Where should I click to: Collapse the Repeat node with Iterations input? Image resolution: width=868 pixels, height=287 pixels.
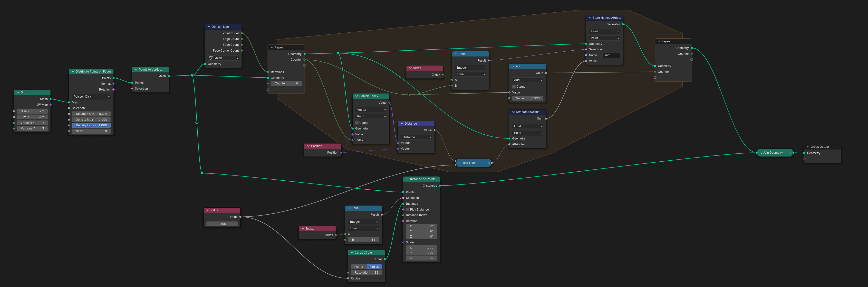pos(272,47)
